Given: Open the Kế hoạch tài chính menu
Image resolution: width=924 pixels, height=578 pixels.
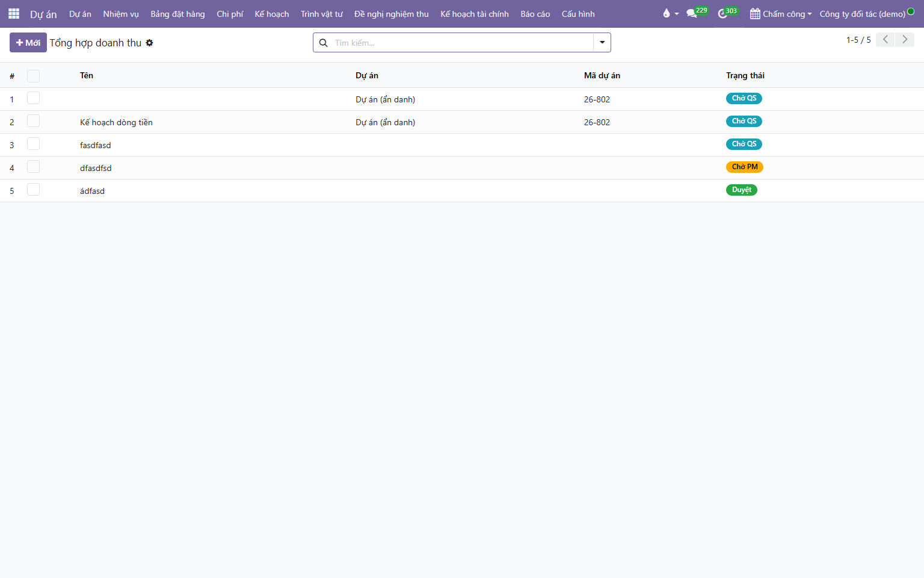Looking at the screenshot, I should 475,14.
